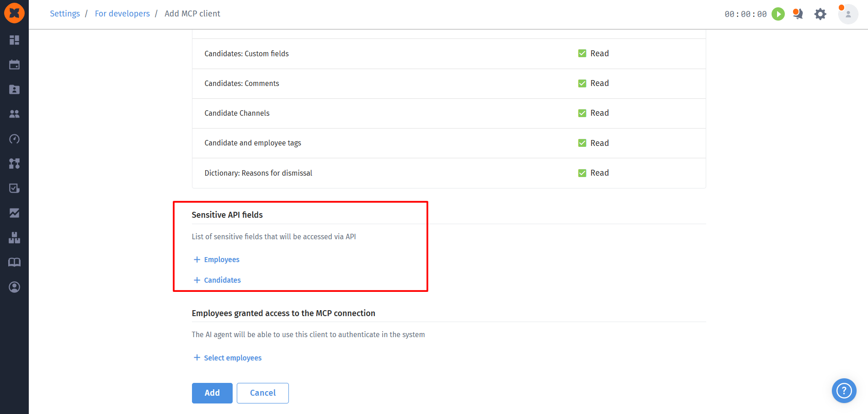Go to For developers breadcrumb

(122, 14)
